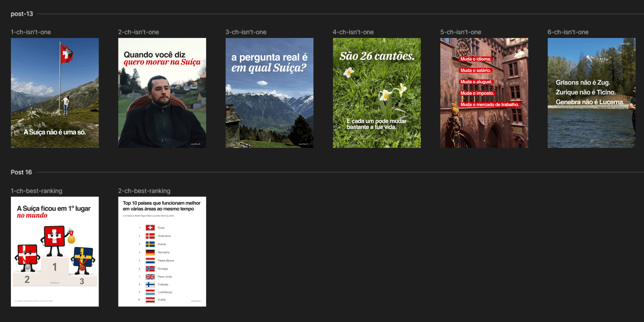Select the Austrian flag icon beside Áustria
644x322 pixels.
click(150, 300)
